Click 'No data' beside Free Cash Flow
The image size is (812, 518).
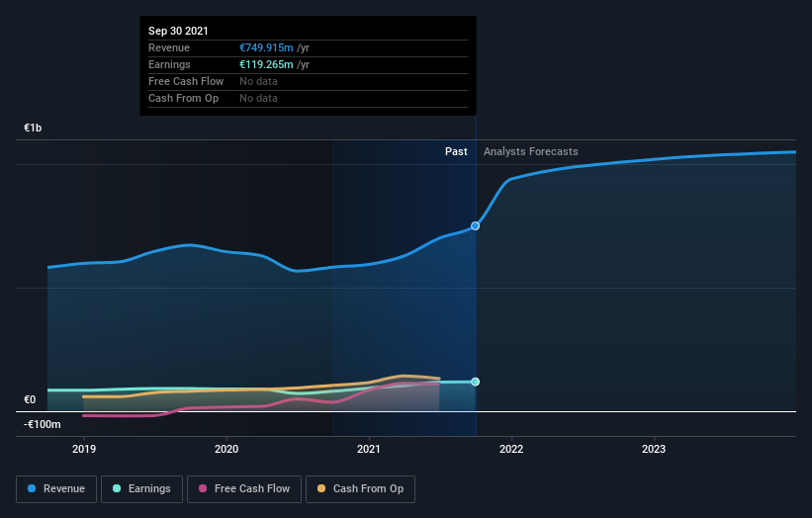258,81
